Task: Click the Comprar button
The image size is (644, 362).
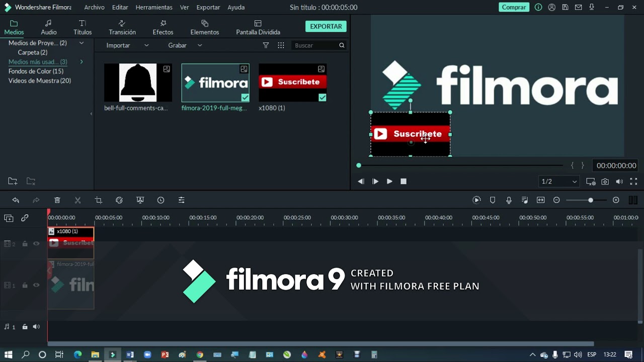Action: pyautogui.click(x=514, y=8)
